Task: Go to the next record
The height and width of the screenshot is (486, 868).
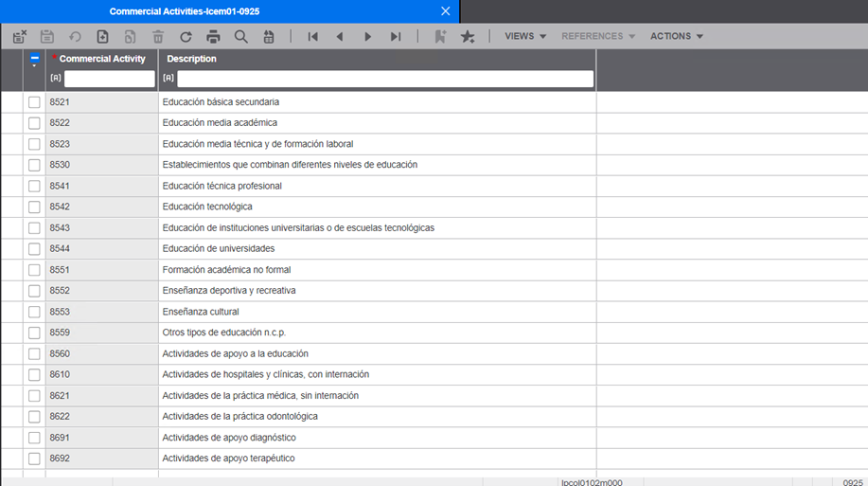Action: (368, 36)
